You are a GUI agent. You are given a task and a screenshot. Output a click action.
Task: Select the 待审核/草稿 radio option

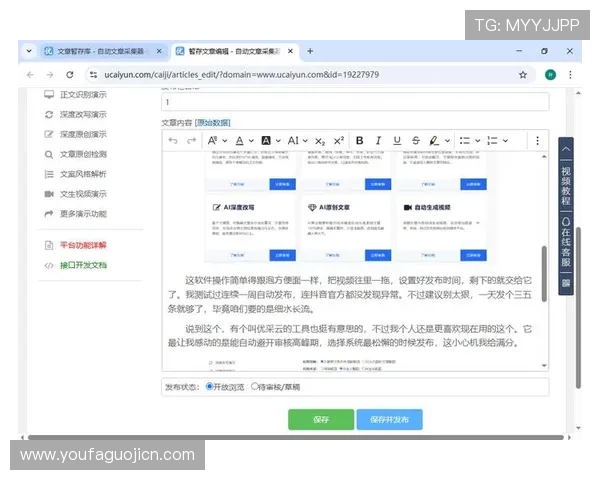[254, 387]
